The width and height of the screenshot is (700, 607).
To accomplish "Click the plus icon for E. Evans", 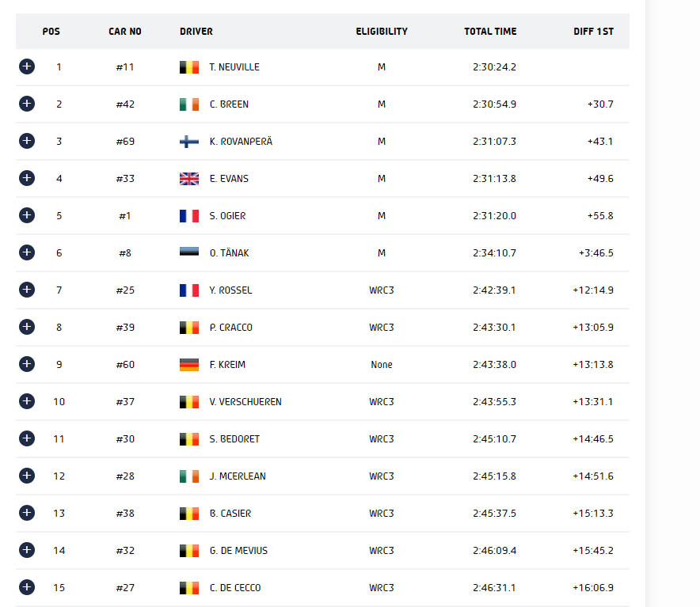I will pyautogui.click(x=27, y=178).
